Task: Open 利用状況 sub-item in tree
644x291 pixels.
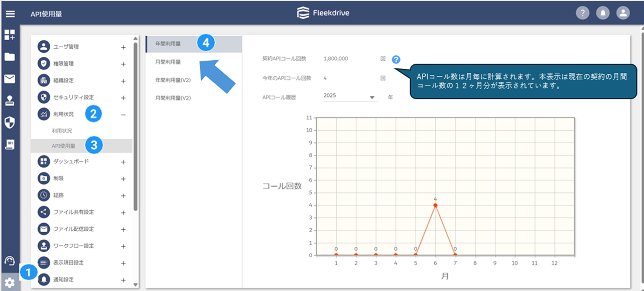Action: click(x=62, y=131)
